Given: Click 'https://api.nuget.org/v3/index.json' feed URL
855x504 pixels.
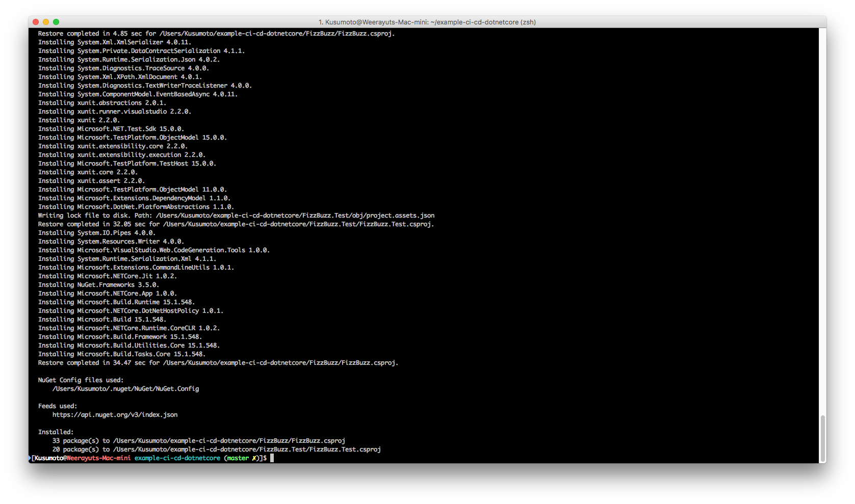Looking at the screenshot, I should (115, 415).
